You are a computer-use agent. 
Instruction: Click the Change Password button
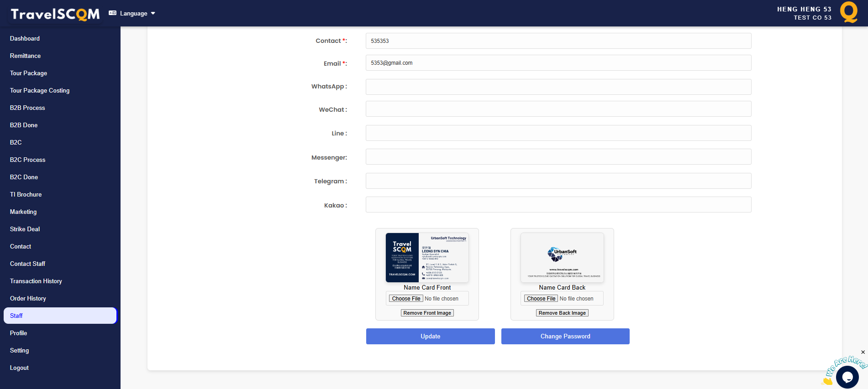[565, 337]
